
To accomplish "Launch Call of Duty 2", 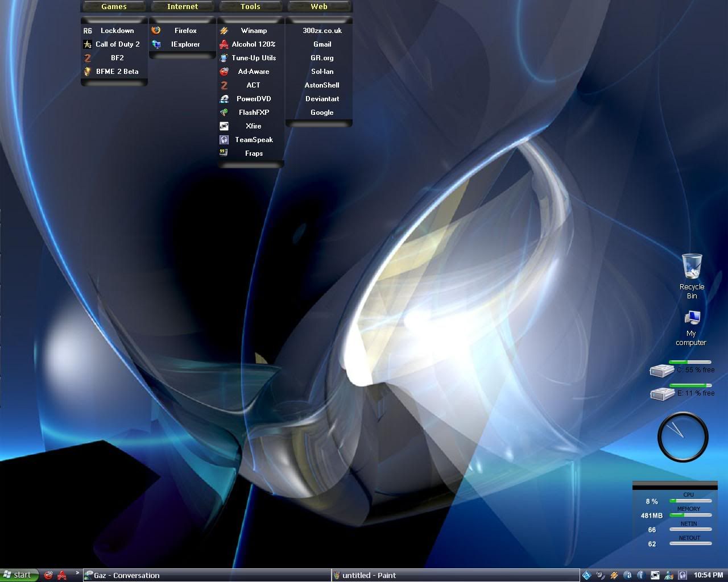I will pos(117,44).
